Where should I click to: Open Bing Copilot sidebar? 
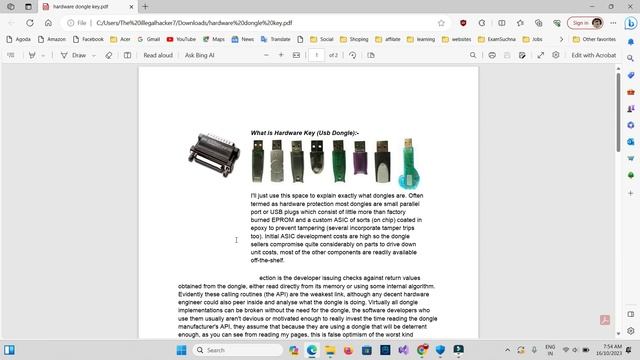(631, 24)
